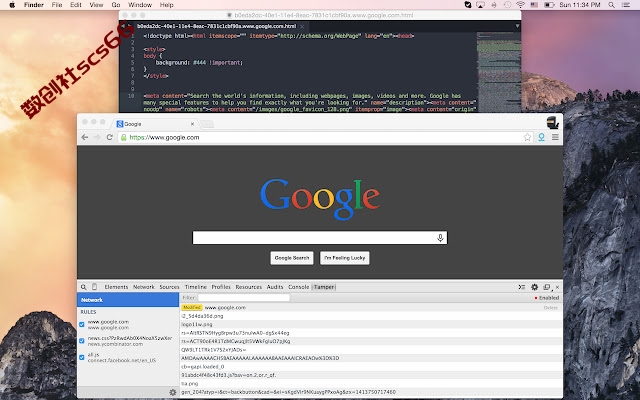Viewport: 640px width, 400px height.
Task: Click the Wi-Fi status icon
Action: [520, 5]
